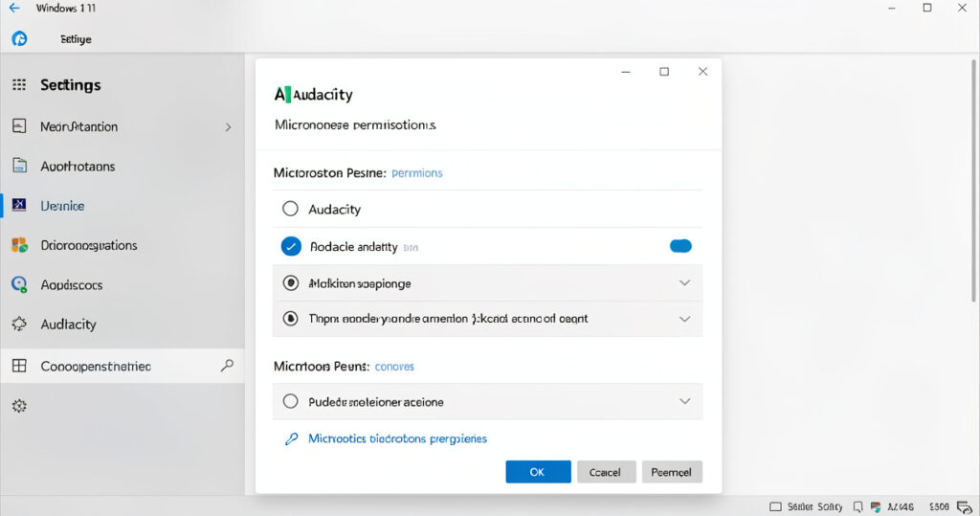
Task: Minimize the Audacity dialog
Action: coord(626,72)
